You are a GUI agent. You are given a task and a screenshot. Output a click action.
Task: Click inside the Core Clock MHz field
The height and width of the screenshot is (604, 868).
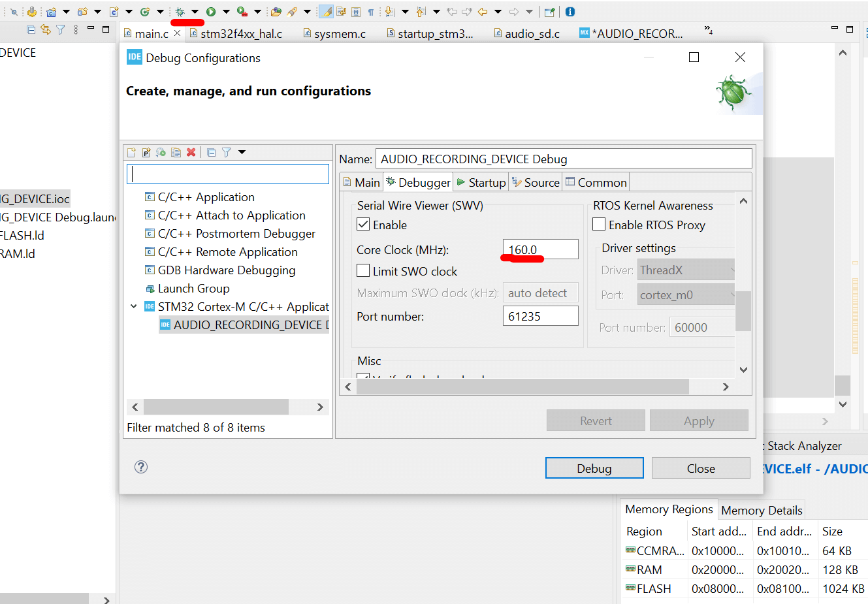[x=539, y=249]
